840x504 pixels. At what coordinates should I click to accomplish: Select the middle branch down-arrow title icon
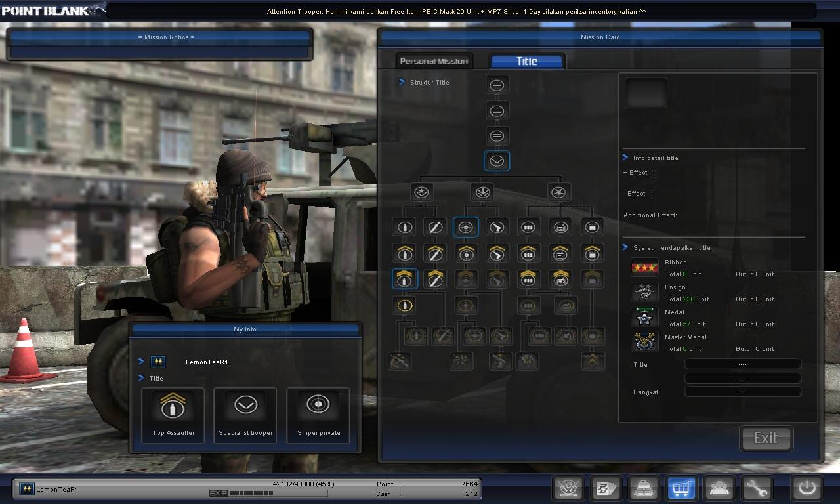click(x=482, y=192)
